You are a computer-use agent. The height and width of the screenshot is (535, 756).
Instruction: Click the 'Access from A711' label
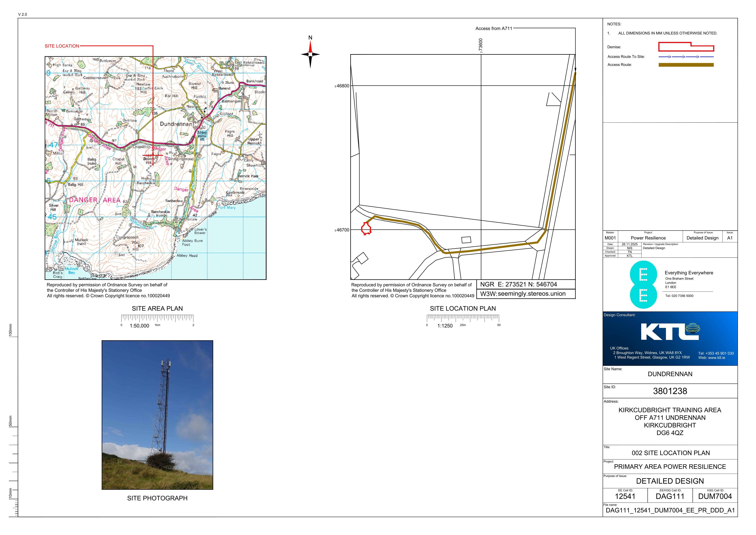(494, 28)
